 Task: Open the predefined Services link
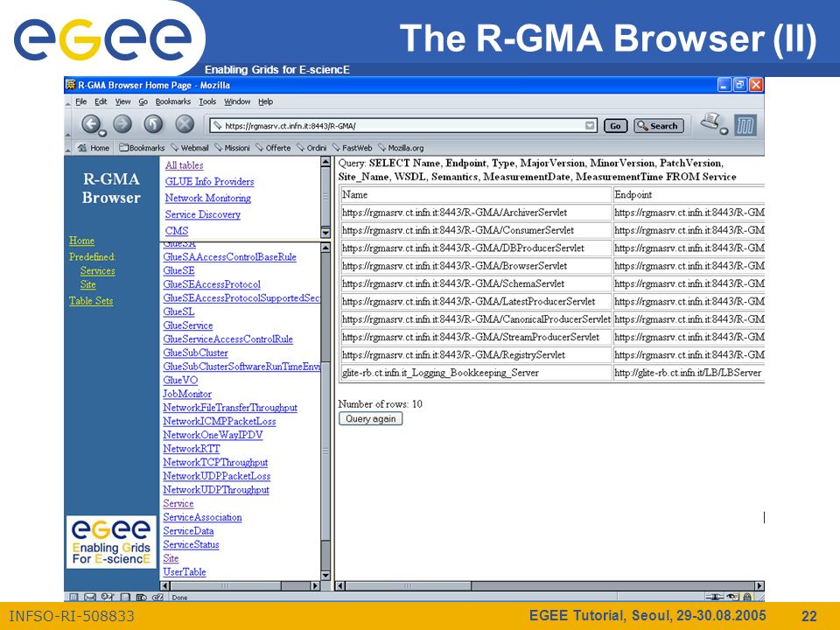[x=97, y=271]
